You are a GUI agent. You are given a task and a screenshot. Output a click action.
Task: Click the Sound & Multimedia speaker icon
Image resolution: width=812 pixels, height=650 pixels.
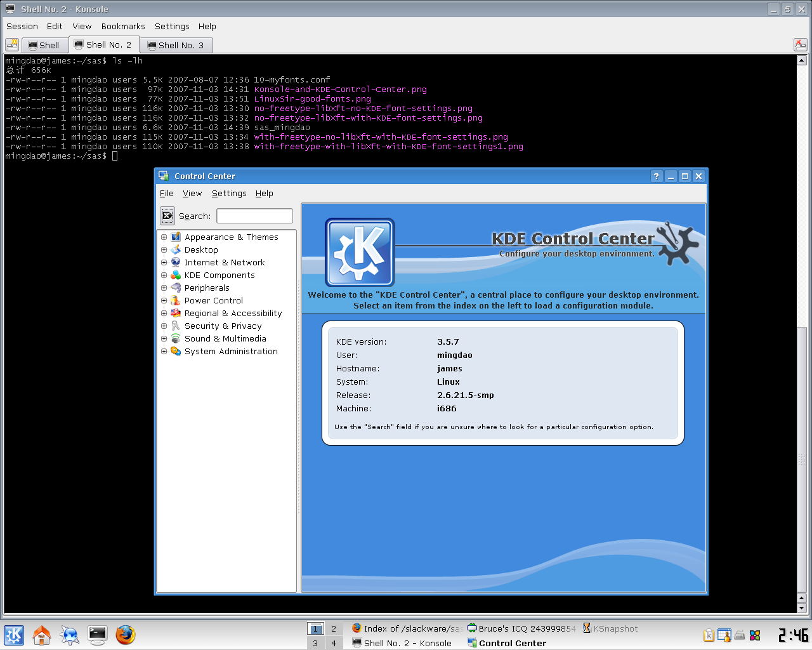(x=176, y=338)
